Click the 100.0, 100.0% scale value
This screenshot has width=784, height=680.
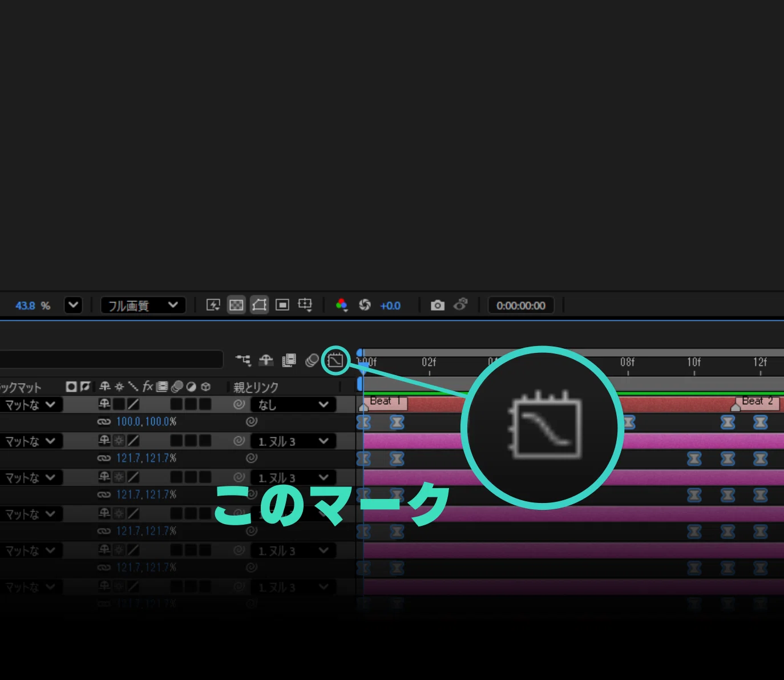tap(146, 421)
